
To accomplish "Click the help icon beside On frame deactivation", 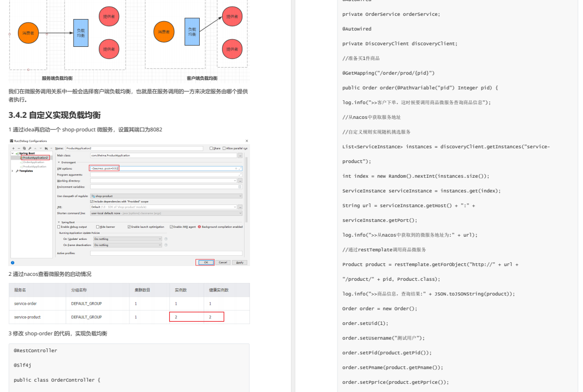I will [166, 245].
